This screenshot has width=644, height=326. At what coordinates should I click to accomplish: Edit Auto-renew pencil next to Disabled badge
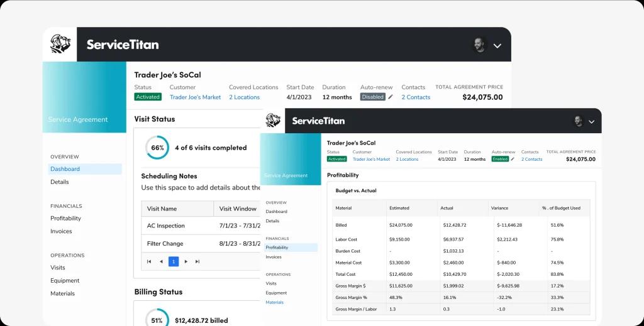point(390,97)
